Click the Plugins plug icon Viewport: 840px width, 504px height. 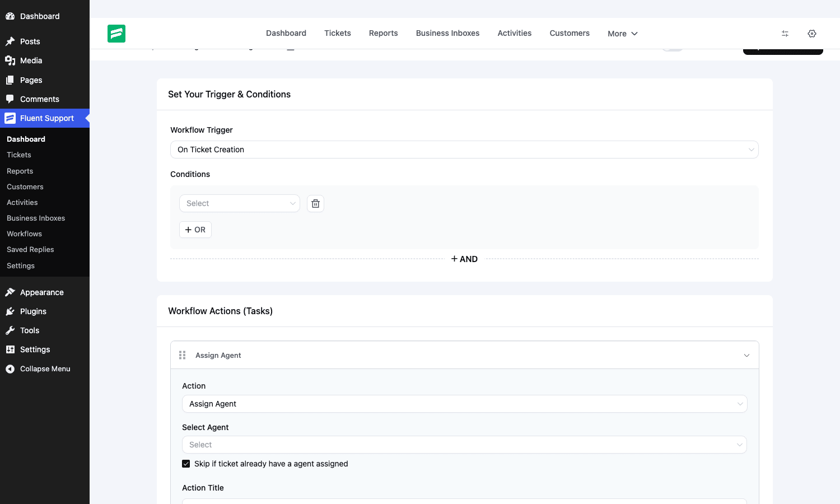(10, 311)
